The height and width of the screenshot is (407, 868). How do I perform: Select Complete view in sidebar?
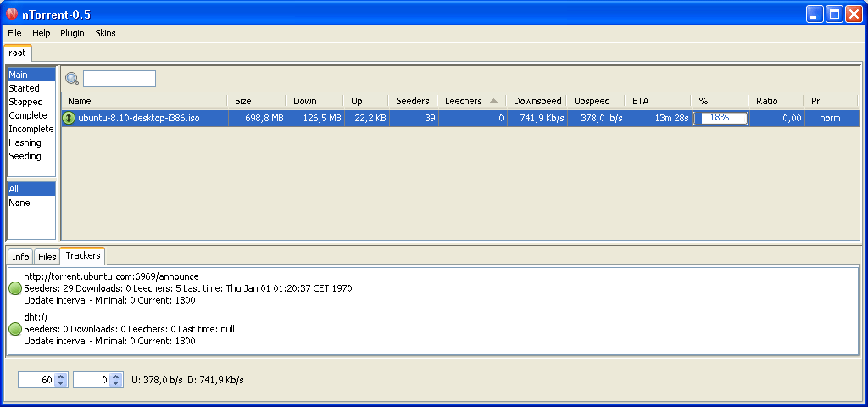tap(31, 115)
